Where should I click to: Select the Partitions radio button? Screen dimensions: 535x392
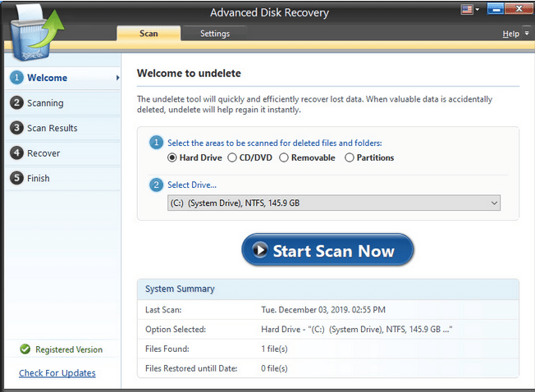coord(350,157)
